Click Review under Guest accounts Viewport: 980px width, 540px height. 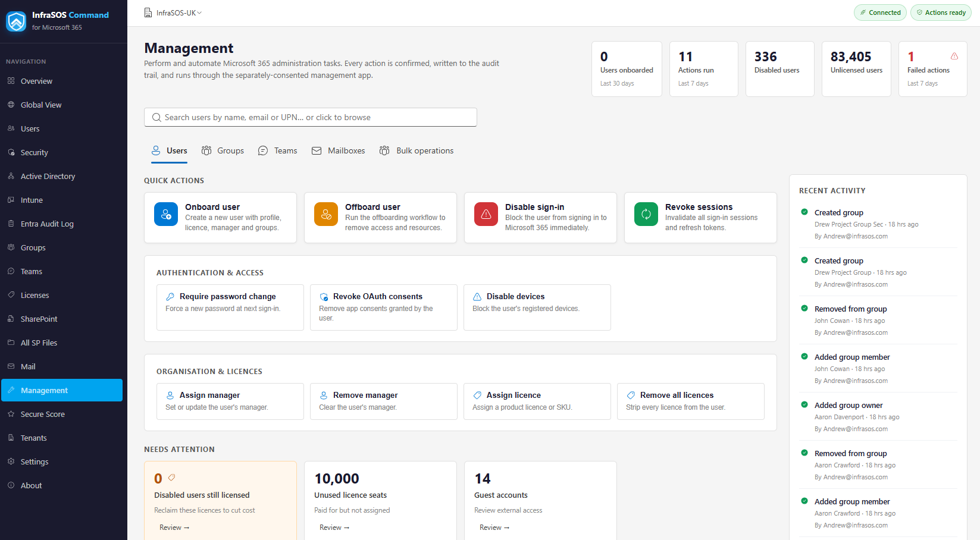click(494, 528)
